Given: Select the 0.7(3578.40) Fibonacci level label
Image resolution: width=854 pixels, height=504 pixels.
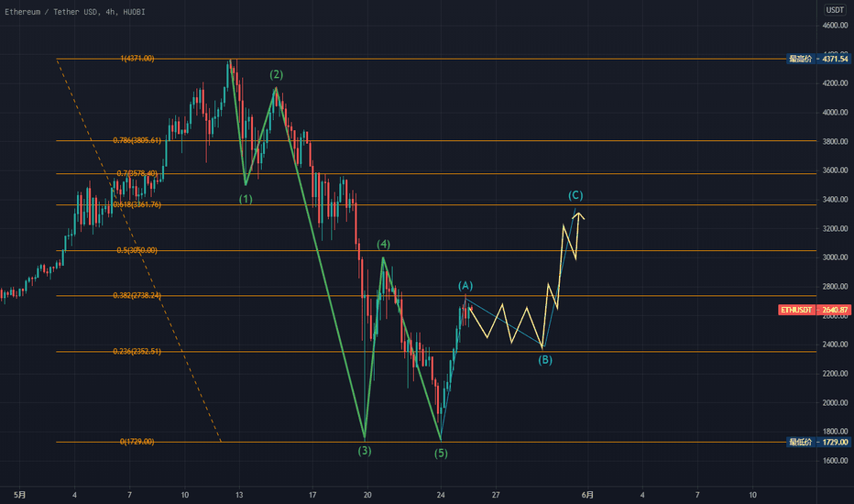Looking at the screenshot, I should tap(137, 174).
